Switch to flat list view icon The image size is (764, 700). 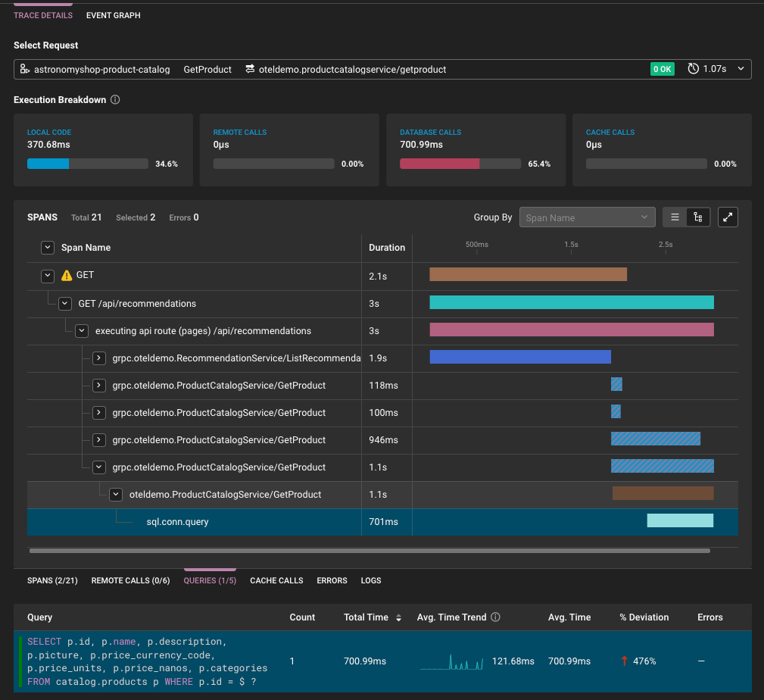(x=675, y=217)
